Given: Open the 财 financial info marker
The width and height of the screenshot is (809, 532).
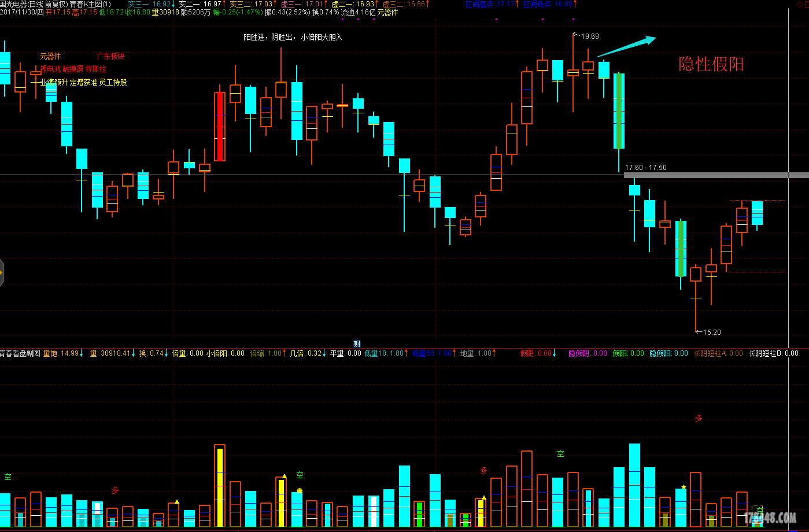Looking at the screenshot, I should tap(357, 344).
